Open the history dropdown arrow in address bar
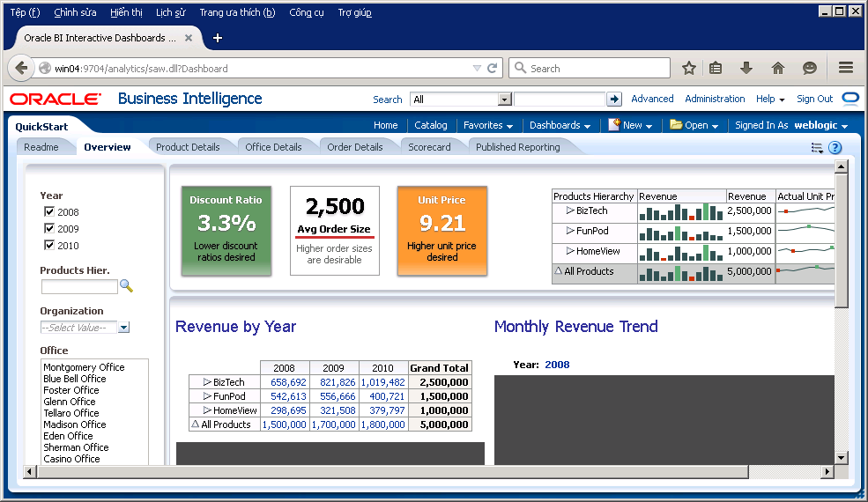The image size is (868, 502). pos(477,68)
